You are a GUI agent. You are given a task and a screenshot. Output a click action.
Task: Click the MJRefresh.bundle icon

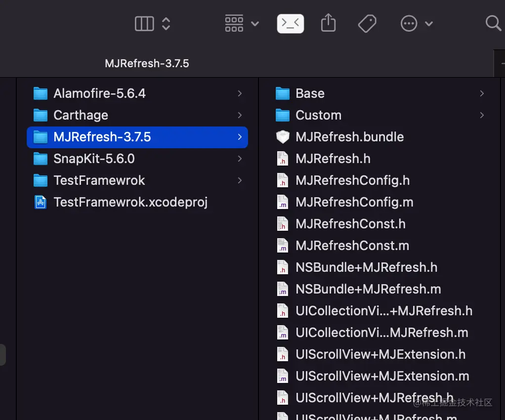(x=283, y=137)
